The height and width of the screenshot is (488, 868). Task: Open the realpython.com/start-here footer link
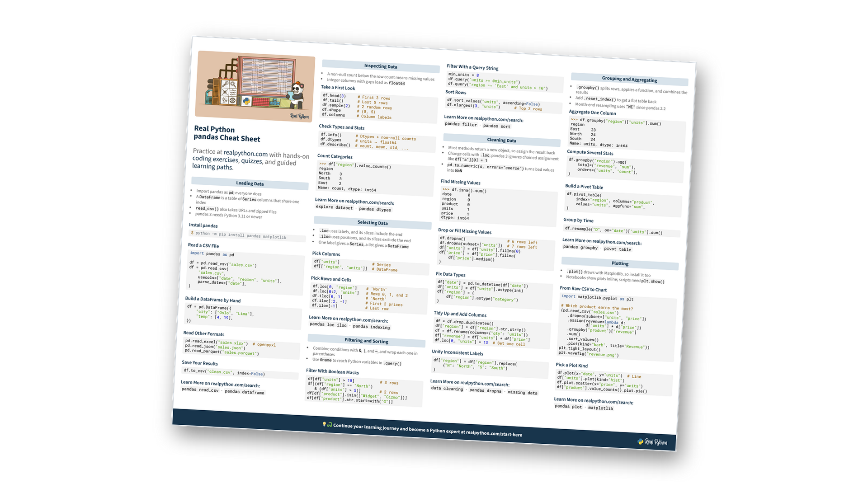(494, 433)
